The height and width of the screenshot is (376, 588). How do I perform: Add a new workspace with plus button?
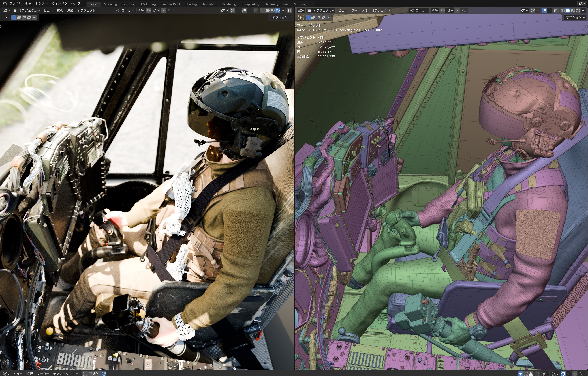point(312,4)
